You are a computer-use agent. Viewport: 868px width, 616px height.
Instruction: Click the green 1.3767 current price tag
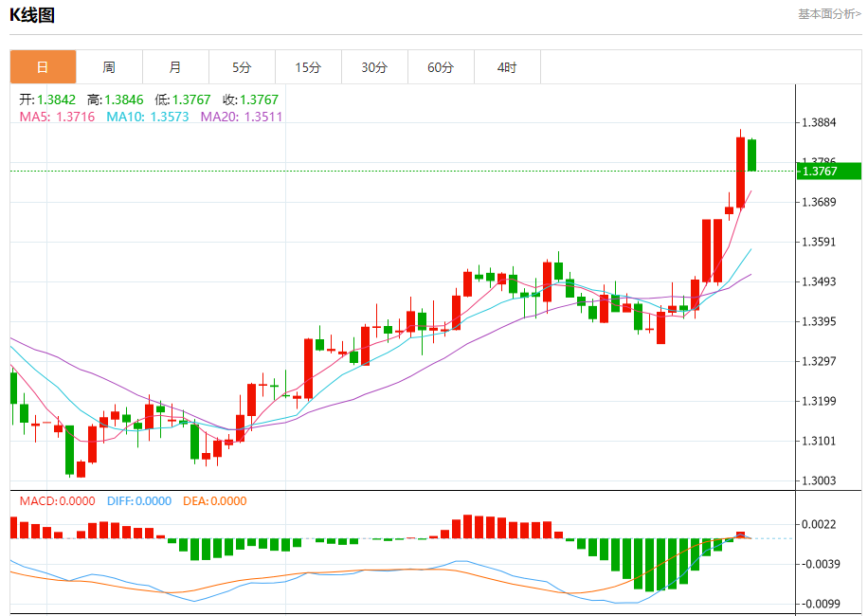(x=827, y=171)
